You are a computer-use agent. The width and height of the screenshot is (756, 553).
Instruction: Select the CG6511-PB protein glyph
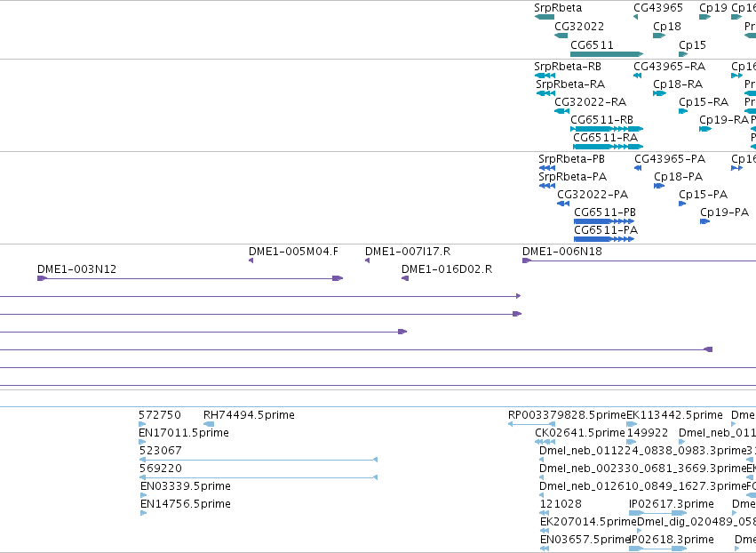click(x=603, y=221)
